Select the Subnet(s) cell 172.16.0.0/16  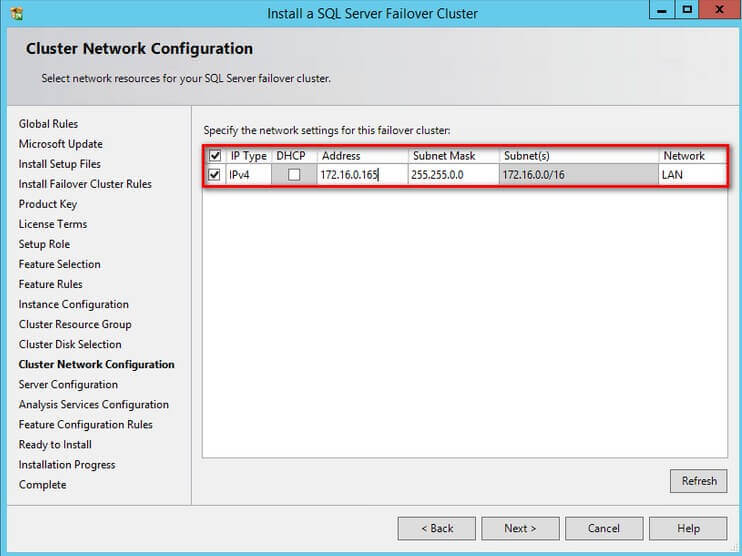pyautogui.click(x=578, y=175)
